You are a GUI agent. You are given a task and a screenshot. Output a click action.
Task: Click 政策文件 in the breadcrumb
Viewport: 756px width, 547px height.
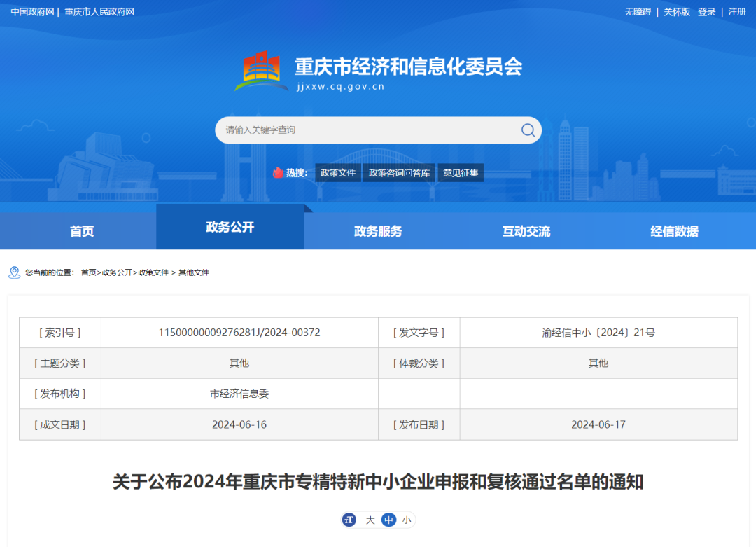pos(153,272)
